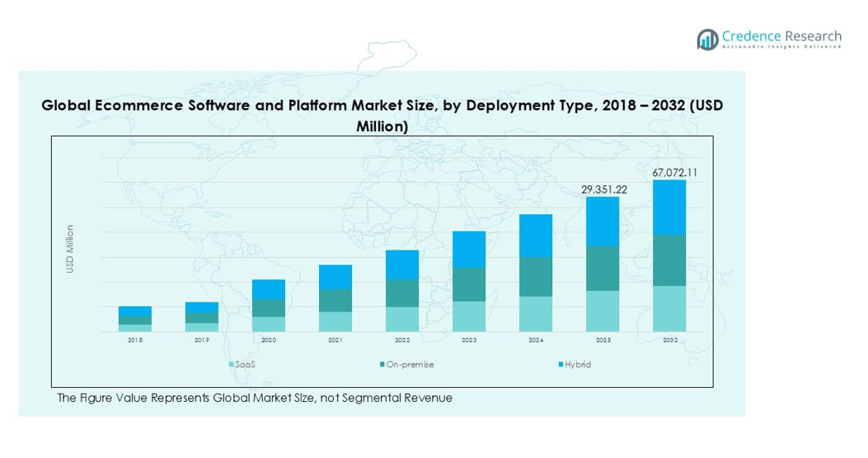This screenshot has height=458, width=868.
Task: Click the Hybrid segment of the 2023 bar
Action: (469, 249)
